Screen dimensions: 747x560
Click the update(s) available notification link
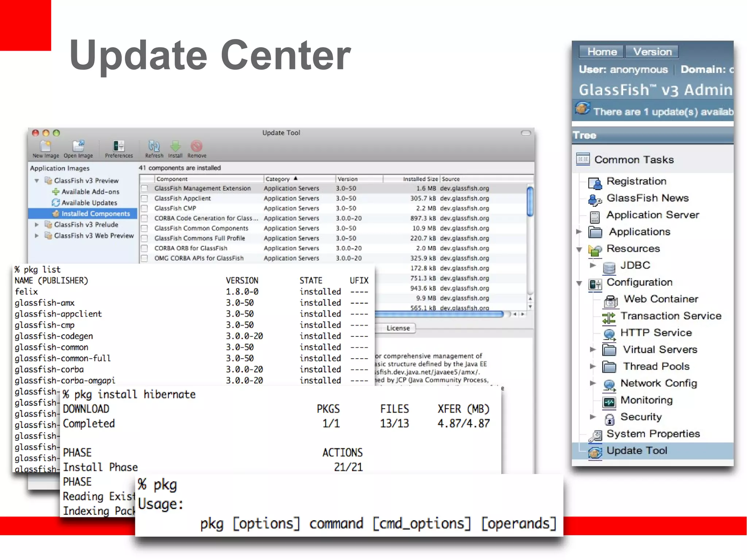[663, 112]
